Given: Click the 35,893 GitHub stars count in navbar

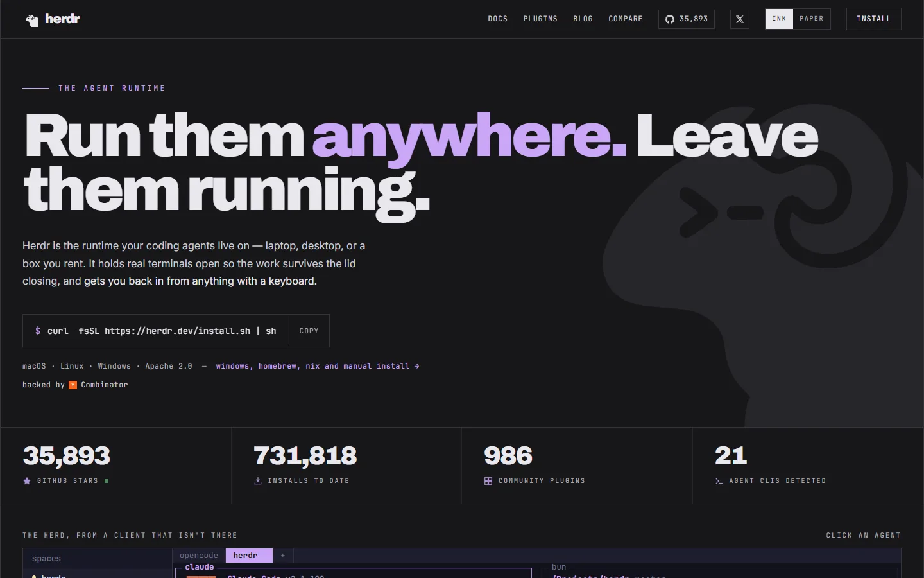Looking at the screenshot, I should tap(694, 19).
